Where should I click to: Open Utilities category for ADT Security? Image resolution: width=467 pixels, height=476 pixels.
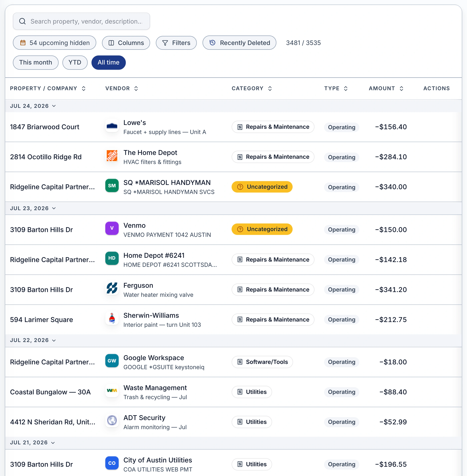[x=252, y=422]
